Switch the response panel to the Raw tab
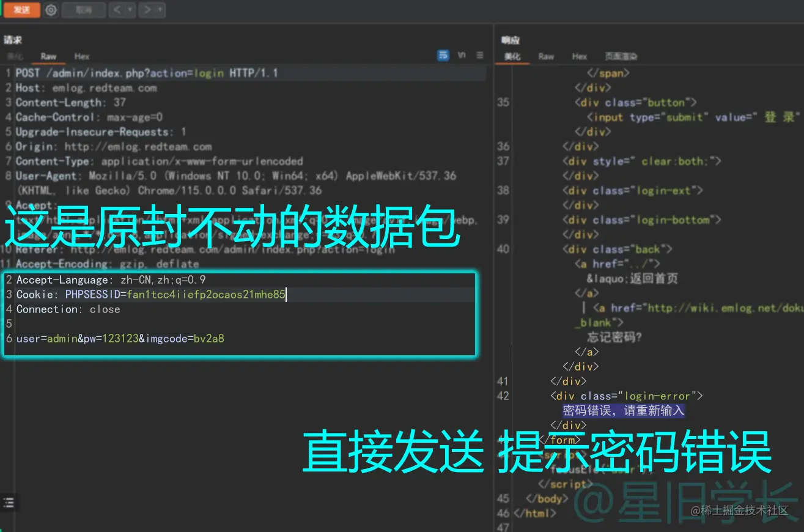Viewport: 804px width, 532px height. click(546, 56)
